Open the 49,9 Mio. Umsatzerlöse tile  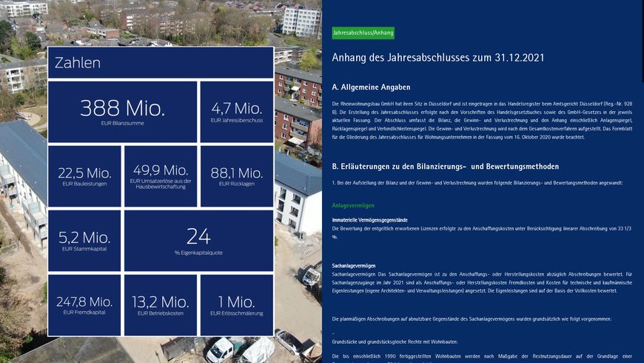pyautogui.click(x=161, y=176)
